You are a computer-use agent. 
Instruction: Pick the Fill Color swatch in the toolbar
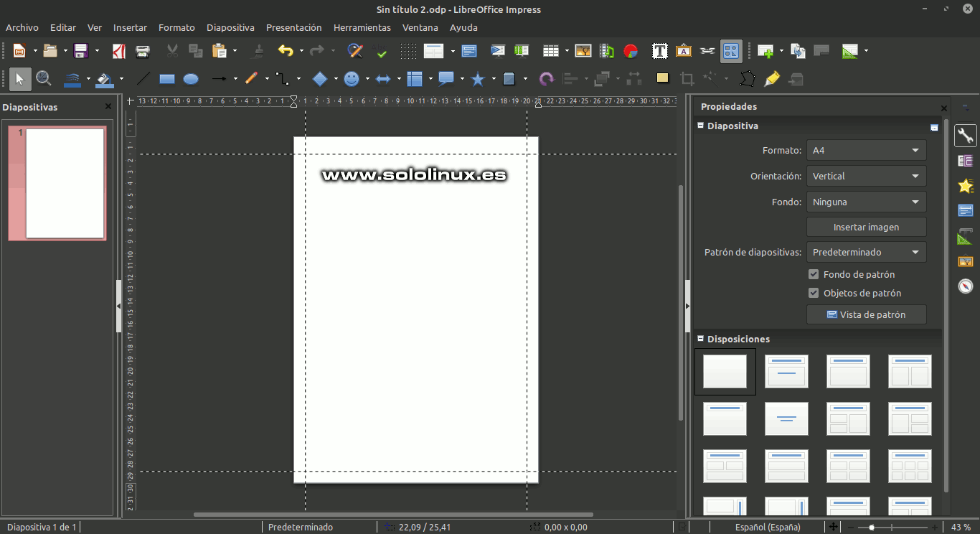point(103,79)
